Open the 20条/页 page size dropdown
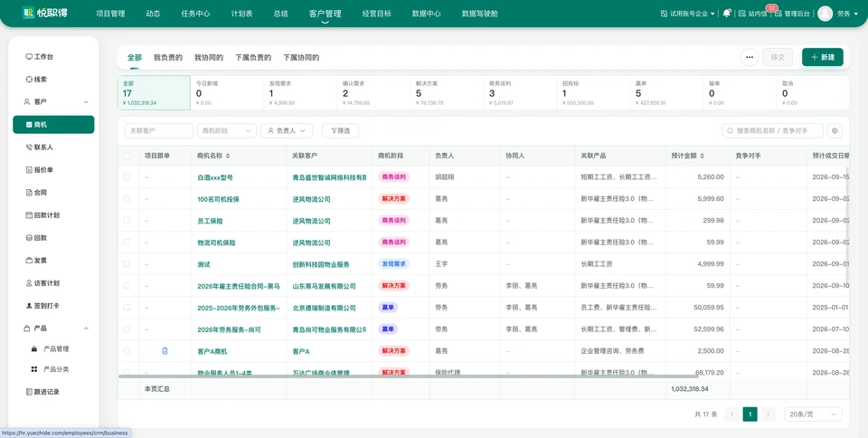This screenshot has width=868, height=438. pyautogui.click(x=813, y=414)
